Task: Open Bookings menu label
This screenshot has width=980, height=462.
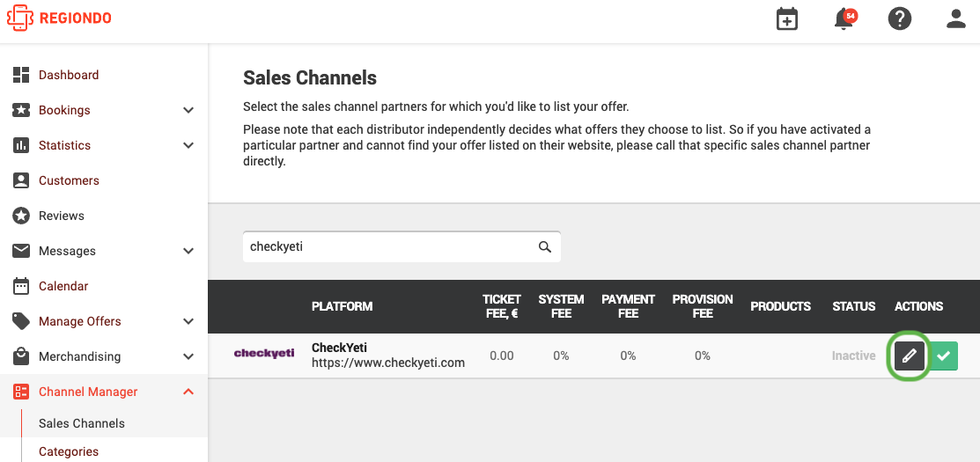Action: [64, 111]
